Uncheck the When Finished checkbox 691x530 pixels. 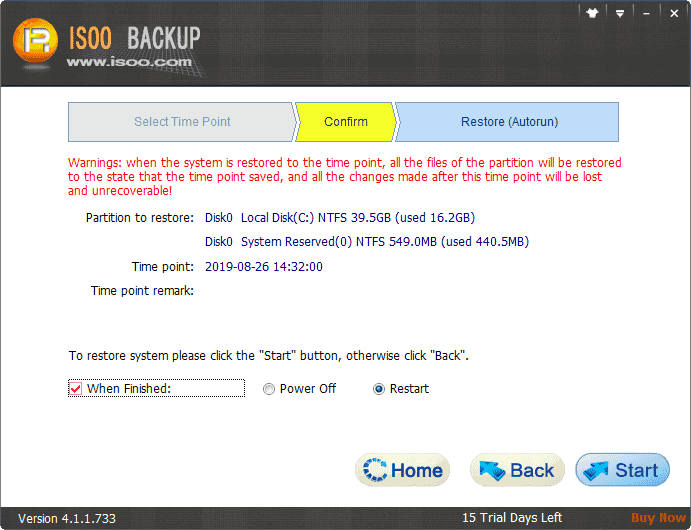tap(76, 389)
